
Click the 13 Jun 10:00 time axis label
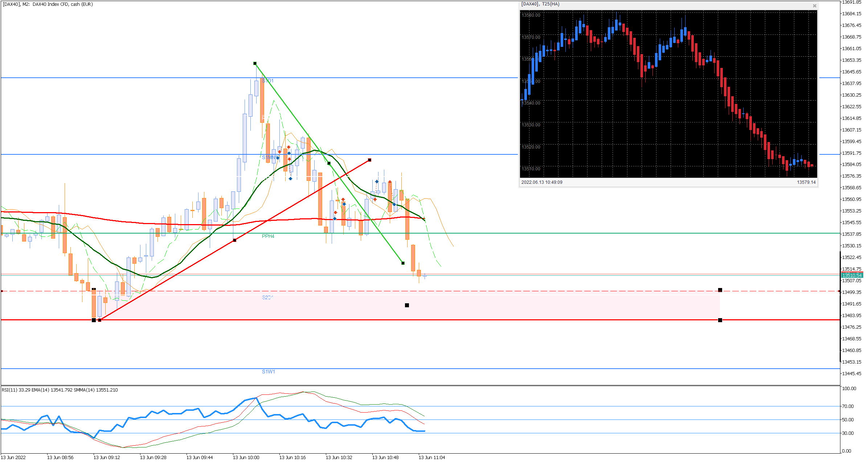[246, 457]
